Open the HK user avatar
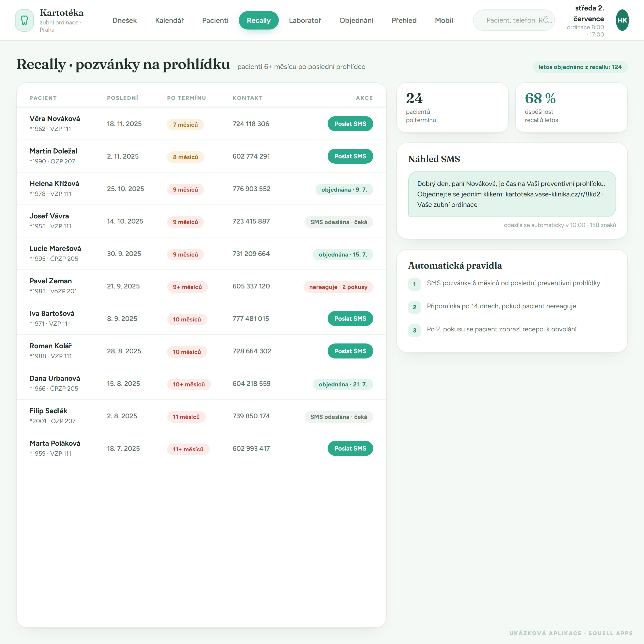This screenshot has width=644, height=644. pyautogui.click(x=622, y=20)
